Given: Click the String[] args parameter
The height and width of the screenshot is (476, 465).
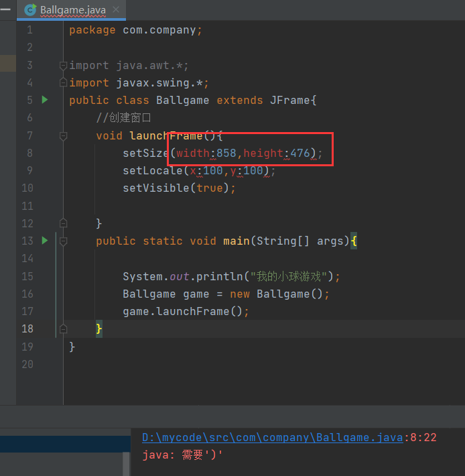Looking at the screenshot, I should pos(300,241).
